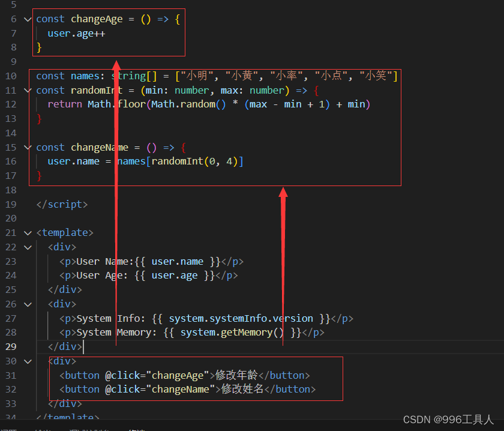The image size is (504, 431).
Task: Click the opening <template> tag
Action: (65, 233)
